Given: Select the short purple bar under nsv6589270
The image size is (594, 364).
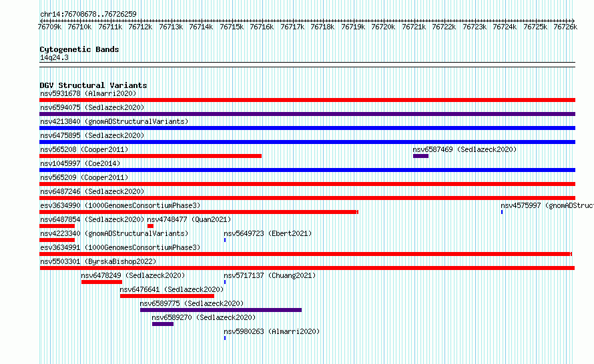Looking at the screenshot, I should tap(163, 324).
